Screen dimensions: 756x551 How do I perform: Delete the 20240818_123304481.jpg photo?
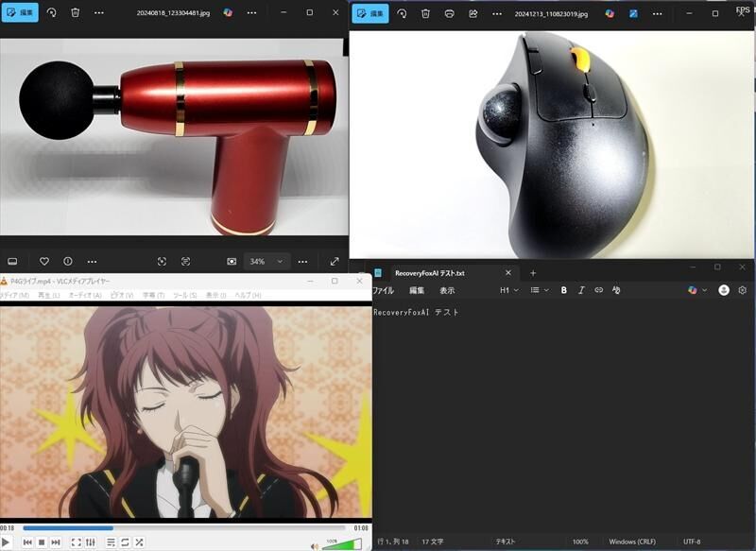(x=76, y=12)
